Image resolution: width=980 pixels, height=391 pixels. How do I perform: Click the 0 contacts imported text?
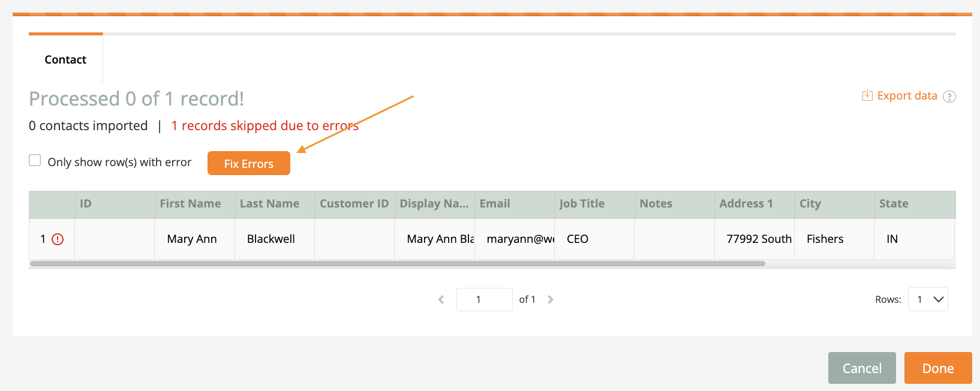pos(88,126)
